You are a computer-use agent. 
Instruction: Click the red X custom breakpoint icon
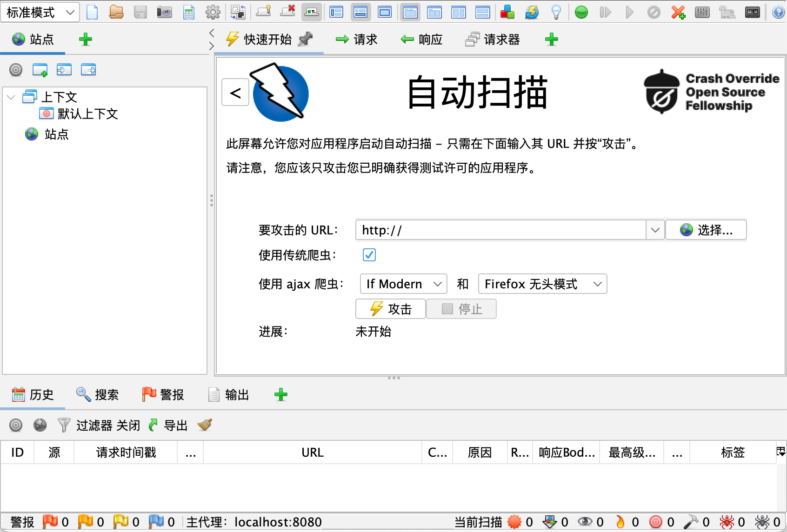pyautogui.click(x=678, y=12)
